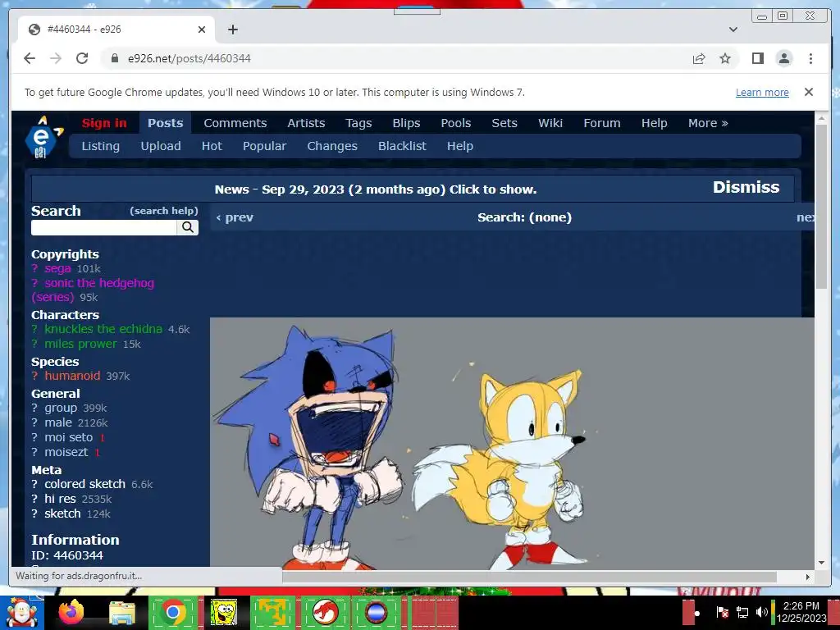840x630 pixels.
Task: Click the sega copyright tag
Action: click(x=58, y=268)
